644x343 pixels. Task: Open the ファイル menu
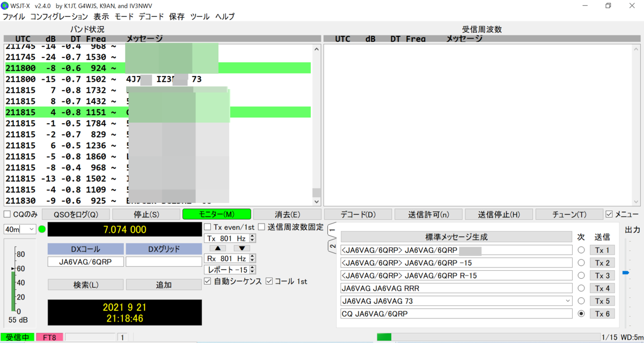point(13,17)
